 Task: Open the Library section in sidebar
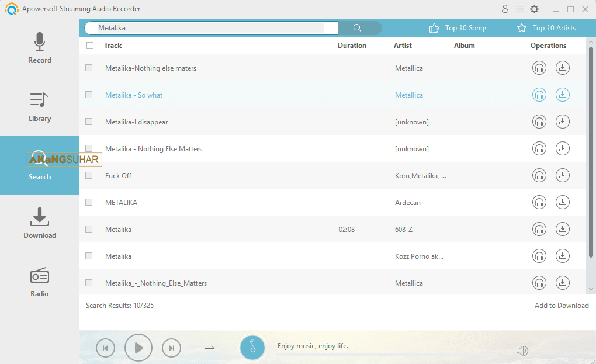click(x=40, y=107)
